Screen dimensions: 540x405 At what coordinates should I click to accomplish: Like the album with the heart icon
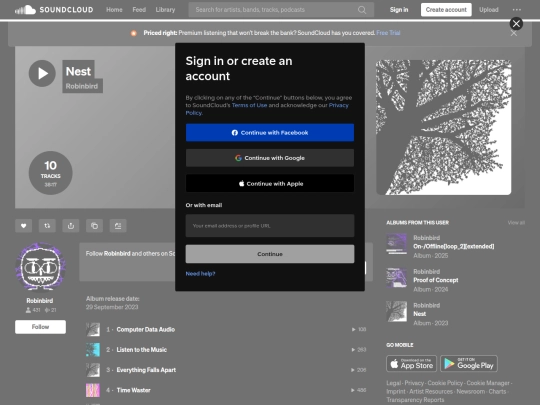tap(23, 226)
